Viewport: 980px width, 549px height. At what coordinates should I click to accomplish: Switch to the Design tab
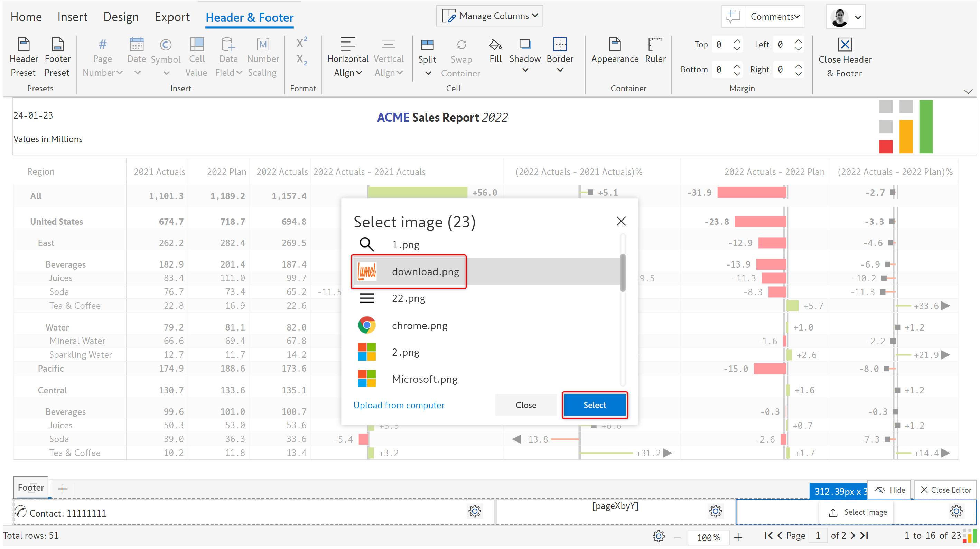coord(121,17)
